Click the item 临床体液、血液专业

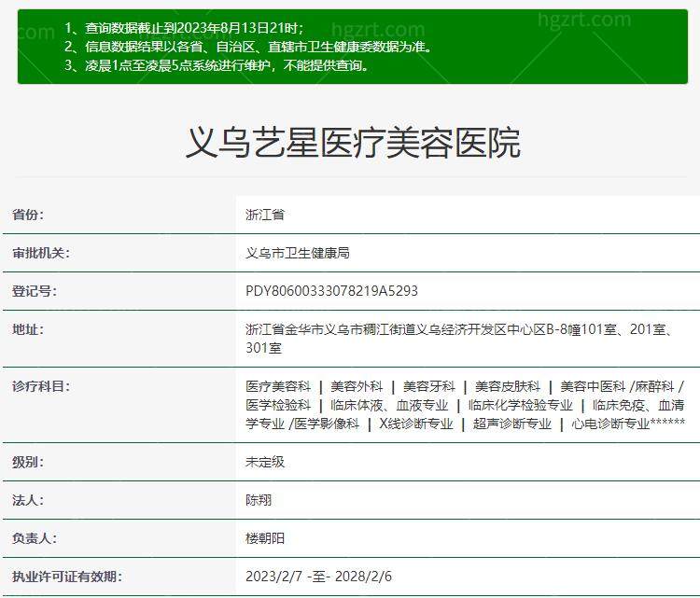click(389, 405)
